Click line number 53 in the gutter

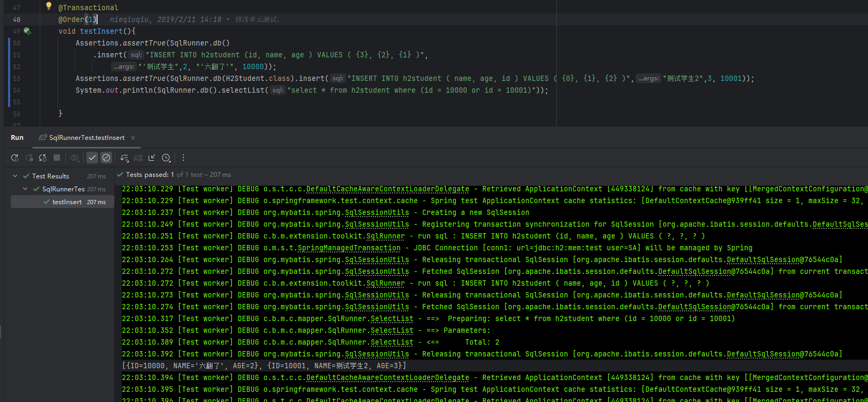tap(17, 78)
